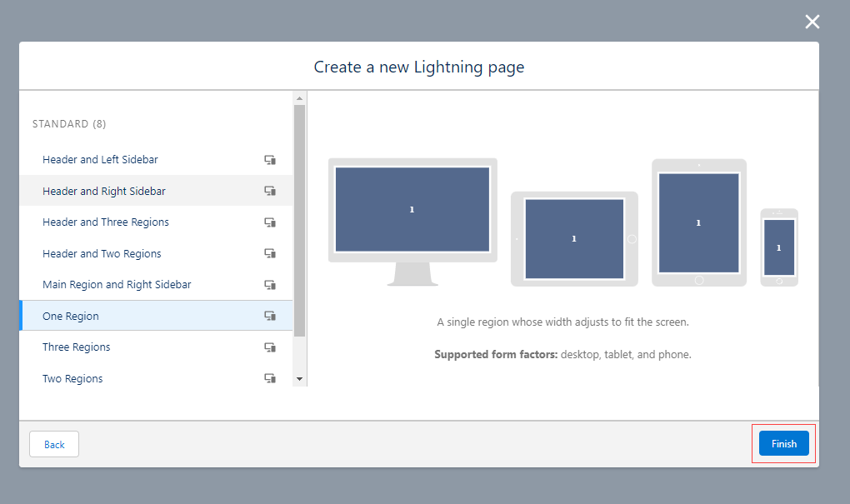Click the scrollbar up arrow in template list
850x504 pixels.
click(300, 98)
